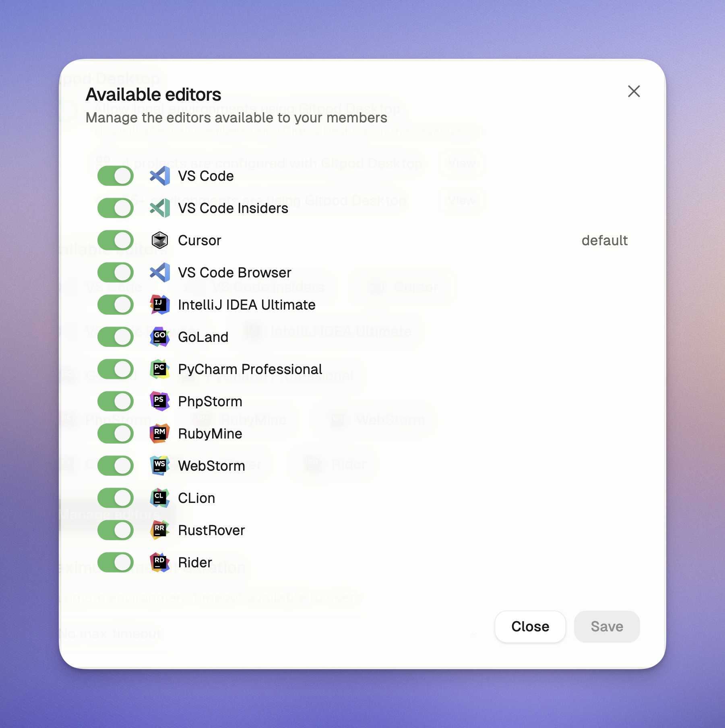
Task: Click the 'IntelliJ IDEA Ultimate' label
Action: (x=247, y=305)
